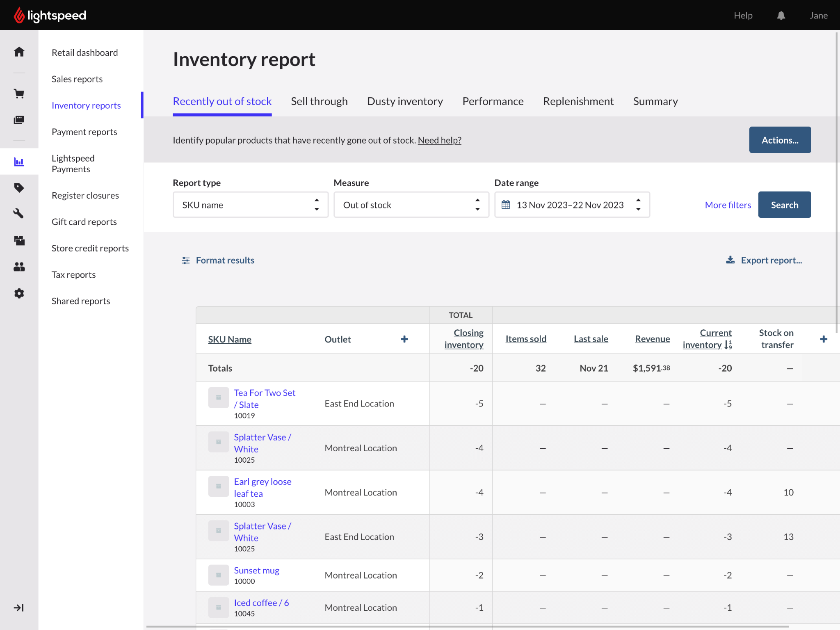Open the Measure dropdown

(411, 205)
